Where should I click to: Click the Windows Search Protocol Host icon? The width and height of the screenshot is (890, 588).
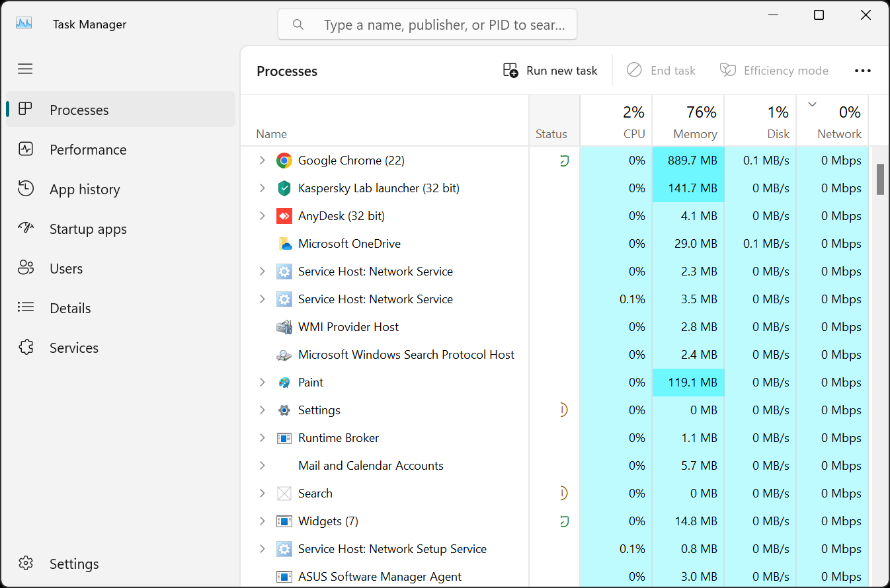coord(284,355)
